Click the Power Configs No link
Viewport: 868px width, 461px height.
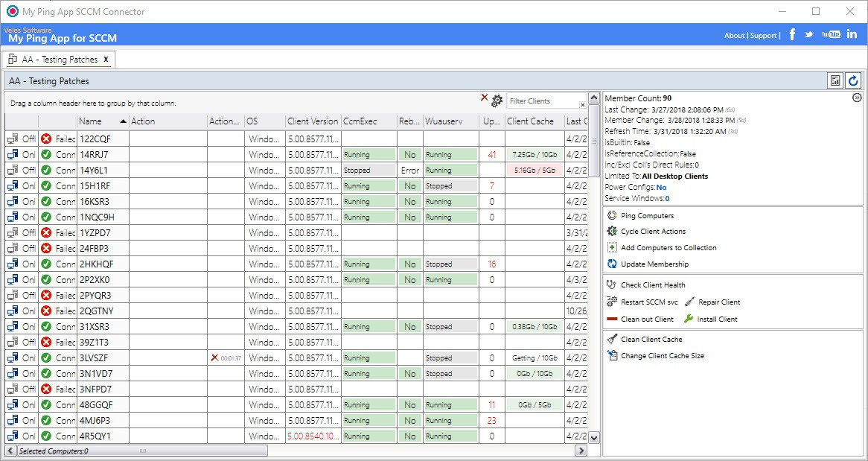(x=661, y=187)
